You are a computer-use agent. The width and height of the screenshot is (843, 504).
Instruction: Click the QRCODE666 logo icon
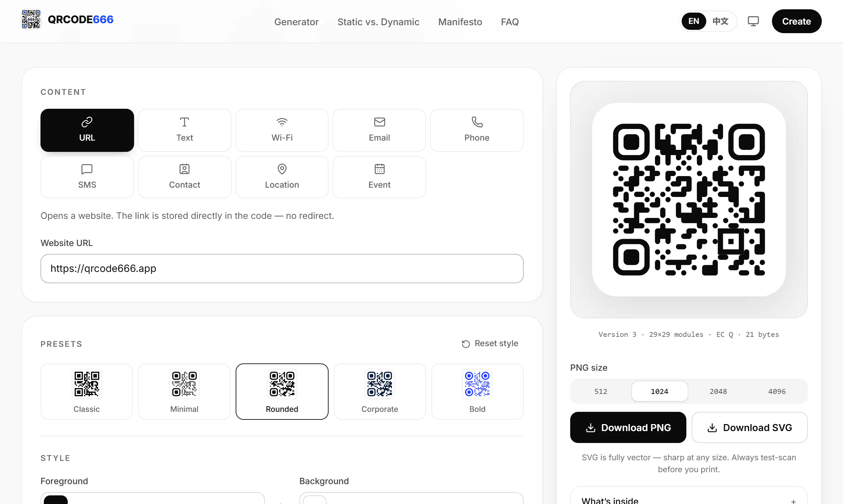click(31, 19)
